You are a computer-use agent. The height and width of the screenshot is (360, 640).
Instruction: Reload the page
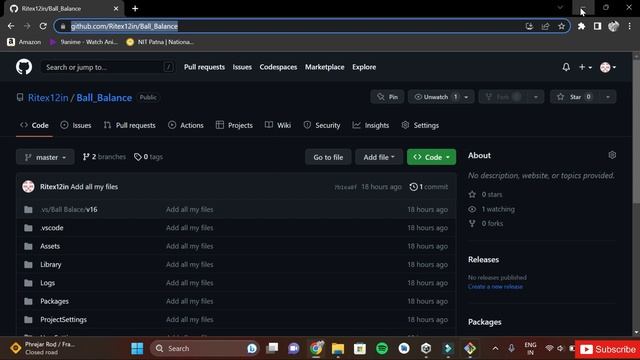[x=43, y=26]
